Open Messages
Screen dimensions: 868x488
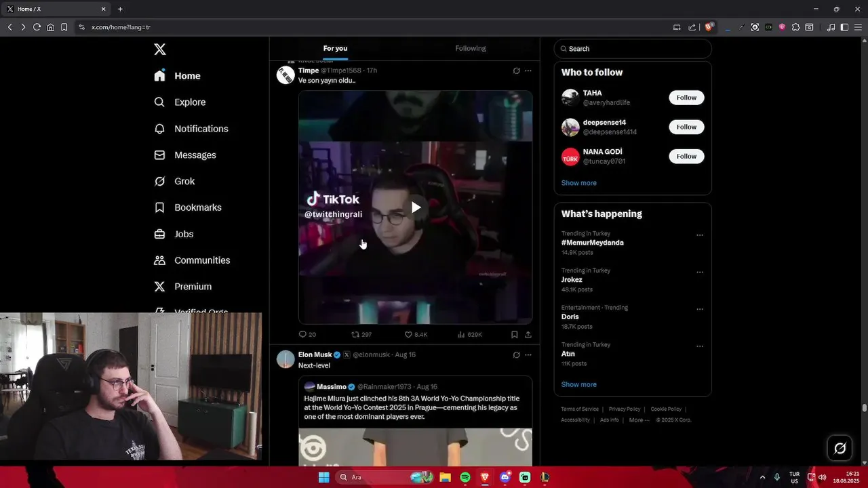[185, 155]
